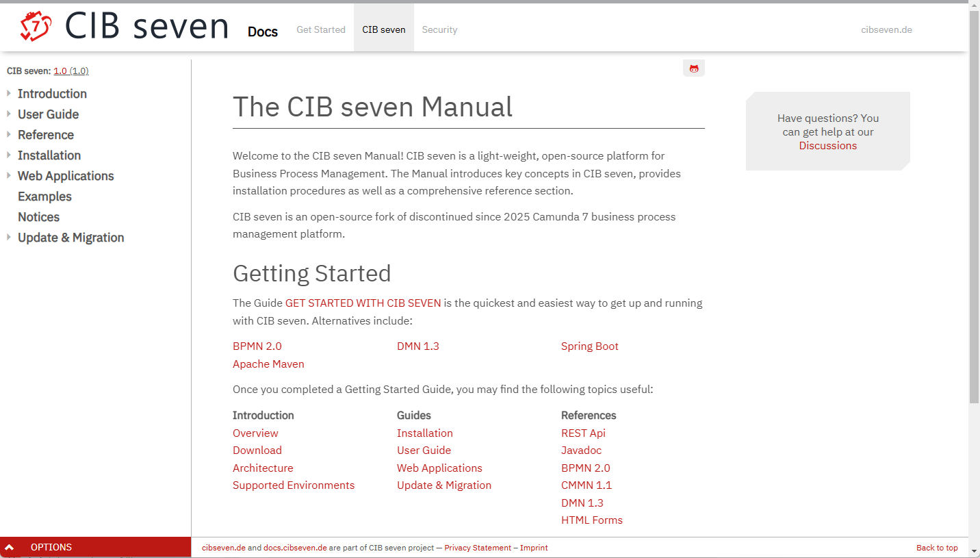Open the Discussions help link
This screenshot has width=980, height=558.
click(827, 145)
